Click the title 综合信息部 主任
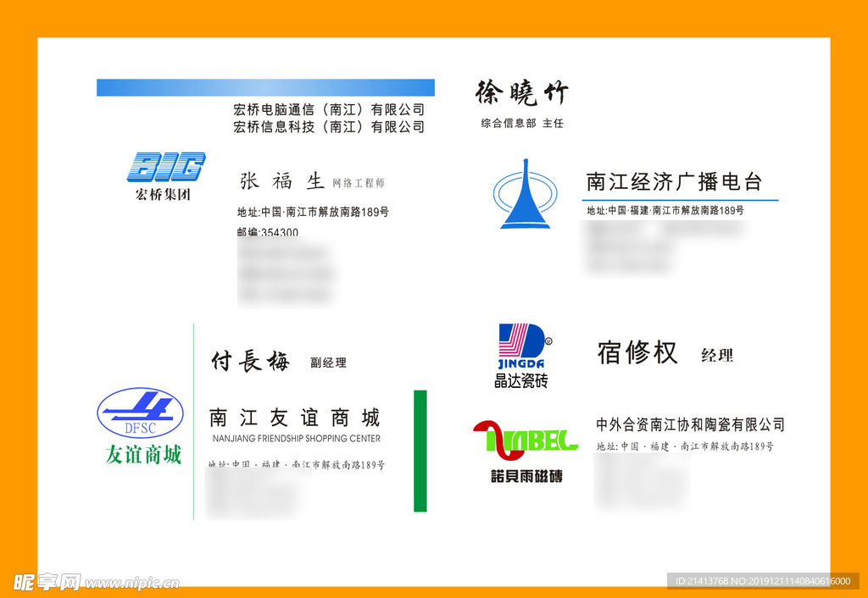 click(522, 124)
